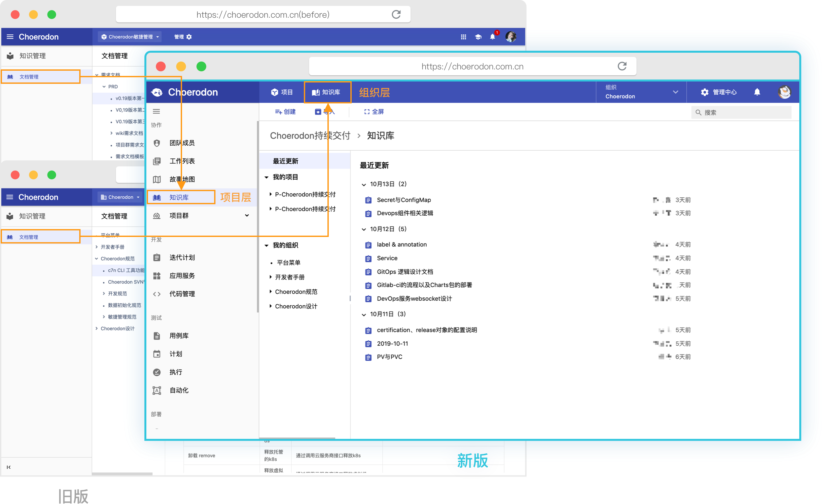The image size is (833, 504).
Task: Switch to 知识库 tab in top navigation
Action: point(327,92)
